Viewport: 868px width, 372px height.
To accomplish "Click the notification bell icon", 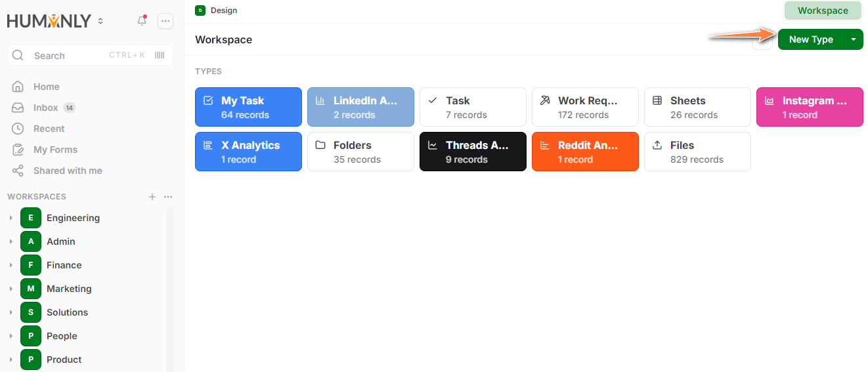I will coord(142,21).
